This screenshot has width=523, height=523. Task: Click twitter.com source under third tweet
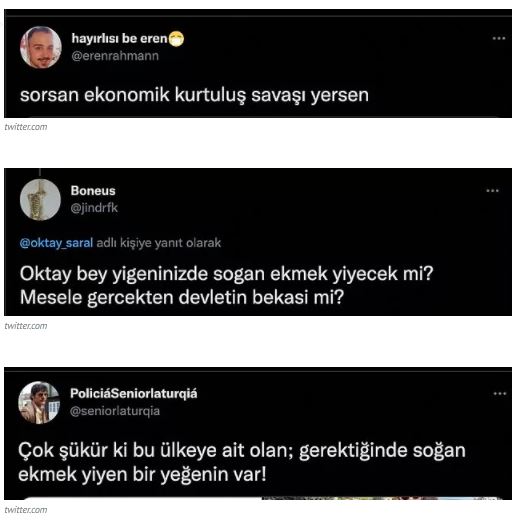26,510
